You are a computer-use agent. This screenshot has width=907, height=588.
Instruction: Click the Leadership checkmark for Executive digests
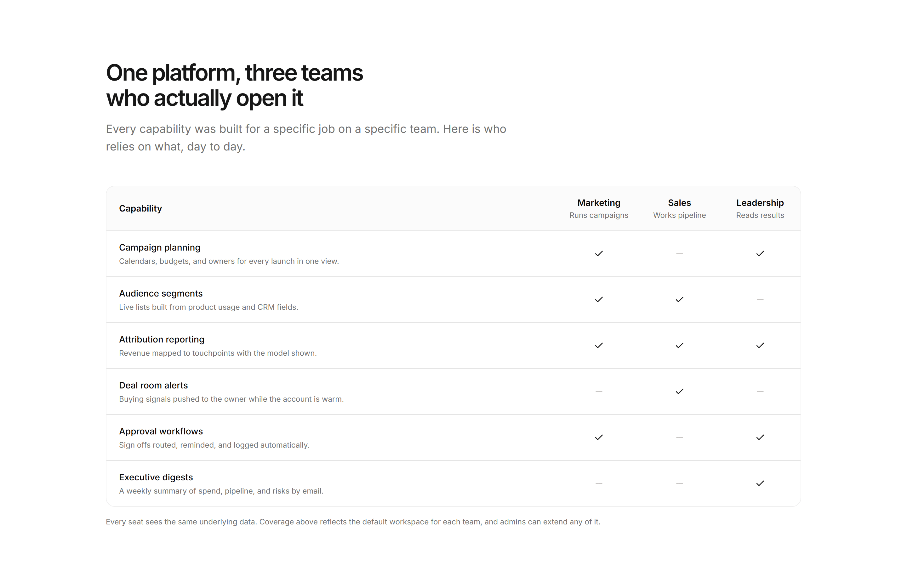tap(760, 484)
